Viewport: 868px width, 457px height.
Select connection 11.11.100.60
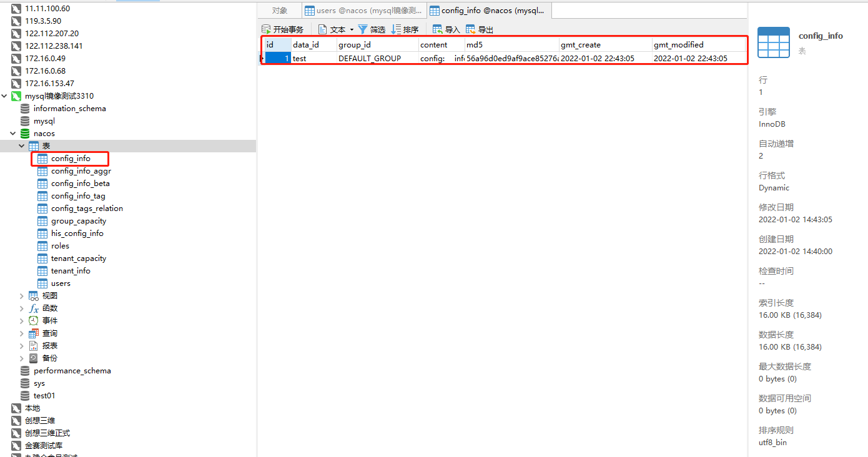[x=47, y=9]
